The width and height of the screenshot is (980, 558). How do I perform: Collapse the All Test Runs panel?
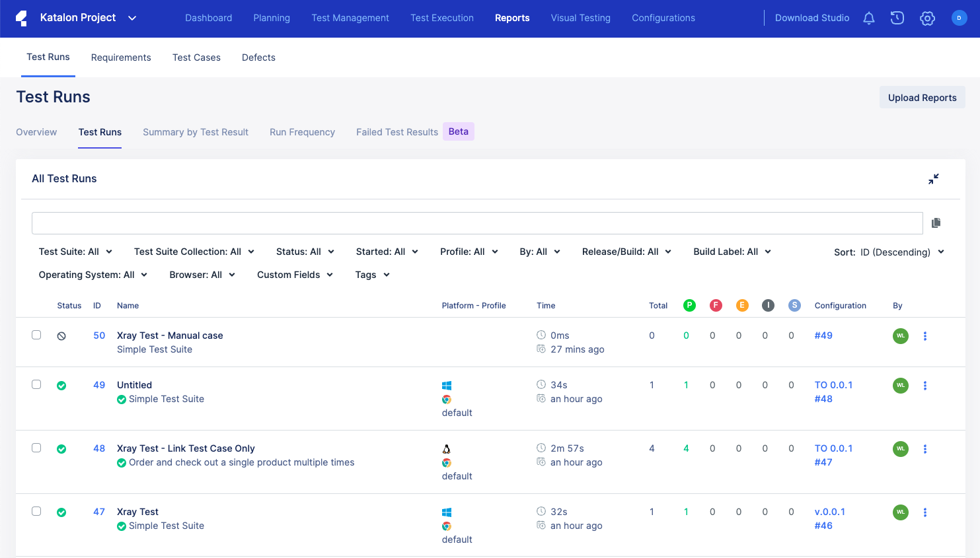click(x=933, y=179)
